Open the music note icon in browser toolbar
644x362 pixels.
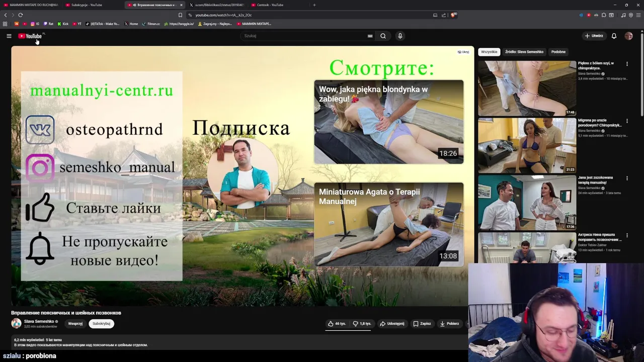pos(623,15)
